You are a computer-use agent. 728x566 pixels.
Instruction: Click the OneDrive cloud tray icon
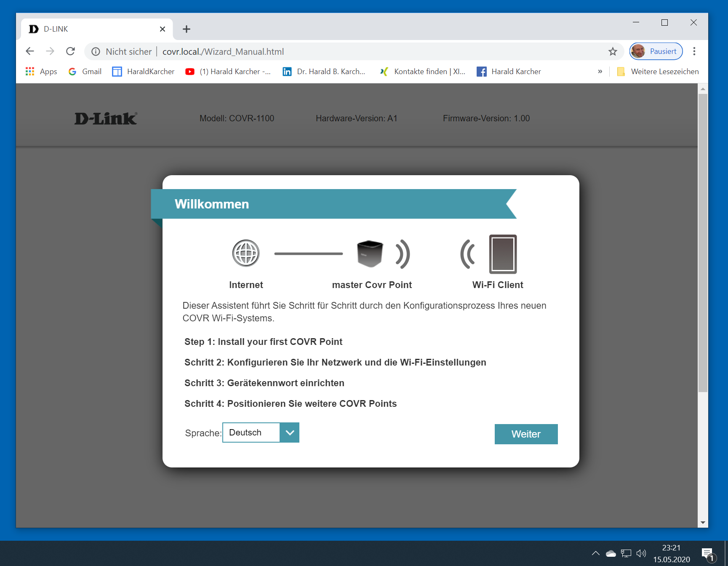(x=611, y=553)
